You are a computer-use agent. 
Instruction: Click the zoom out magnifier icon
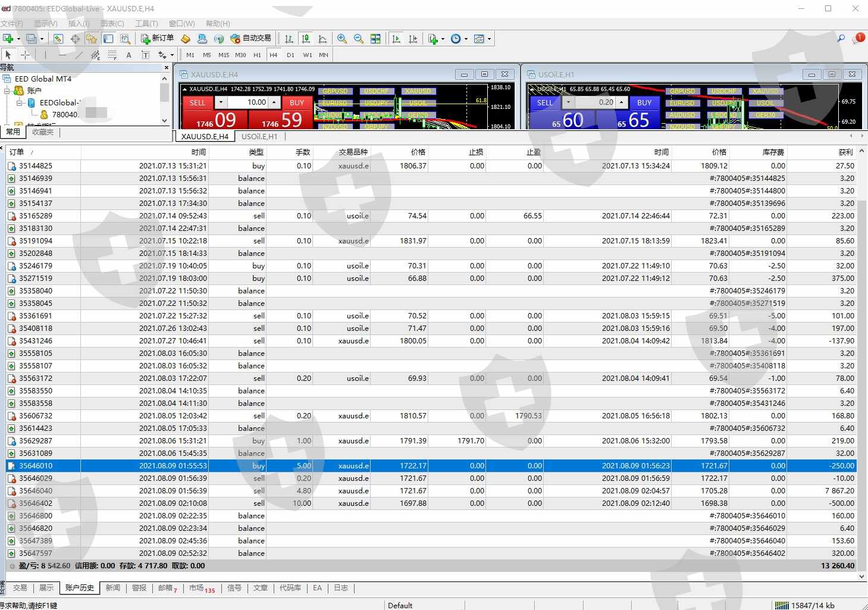(359, 39)
